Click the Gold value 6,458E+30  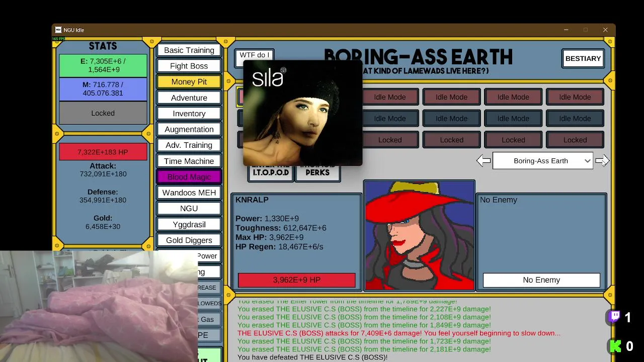pyautogui.click(x=103, y=226)
